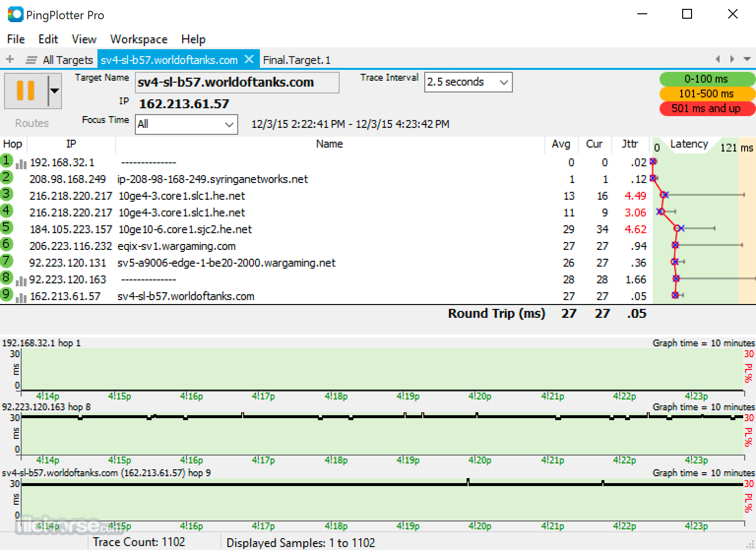Sort by the Jttr column header
Image resolution: width=756 pixels, height=550 pixels.
point(630,144)
